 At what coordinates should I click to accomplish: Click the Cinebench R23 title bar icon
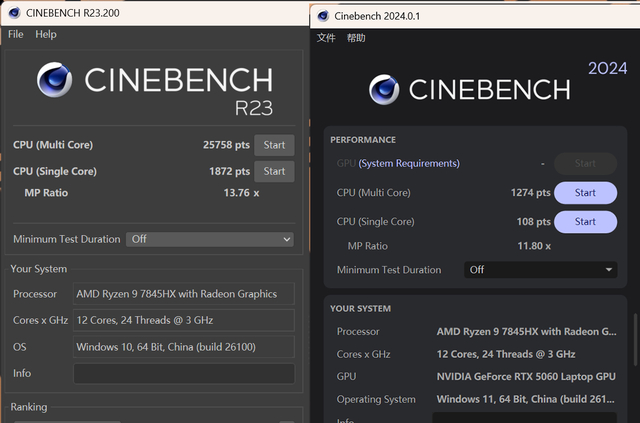pyautogui.click(x=13, y=13)
